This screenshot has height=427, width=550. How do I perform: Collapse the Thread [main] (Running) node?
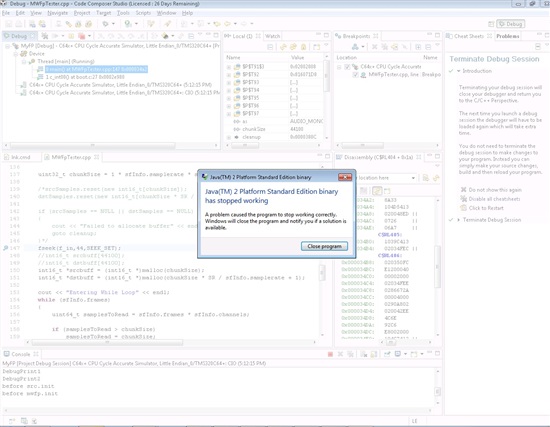tap(24, 61)
